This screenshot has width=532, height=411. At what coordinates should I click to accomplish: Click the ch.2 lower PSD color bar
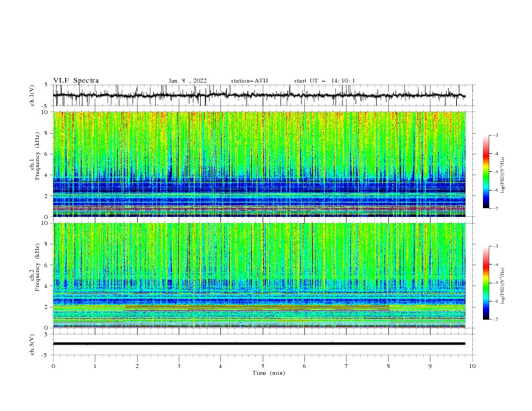pyautogui.click(x=486, y=283)
